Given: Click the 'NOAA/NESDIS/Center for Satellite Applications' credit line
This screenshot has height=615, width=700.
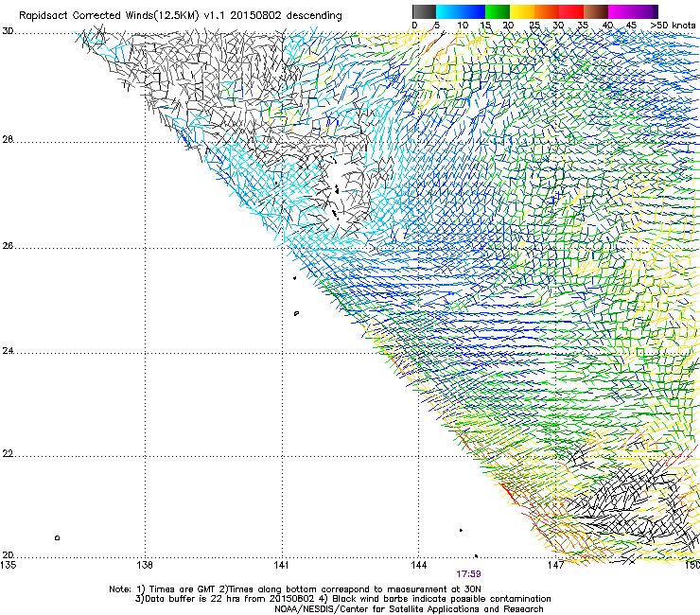Looking at the screenshot, I should pyautogui.click(x=409, y=609).
